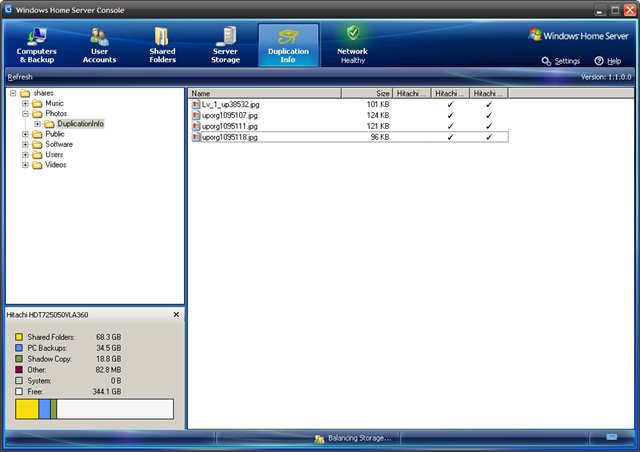The width and height of the screenshot is (640, 452).
Task: Select file name uporg1095111.jpg
Action: pyautogui.click(x=230, y=126)
